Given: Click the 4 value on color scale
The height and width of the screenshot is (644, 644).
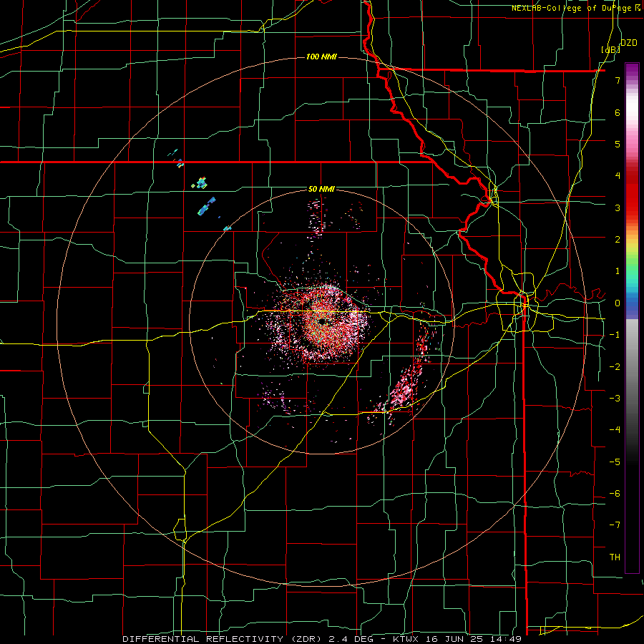Looking at the screenshot, I should click(618, 176).
